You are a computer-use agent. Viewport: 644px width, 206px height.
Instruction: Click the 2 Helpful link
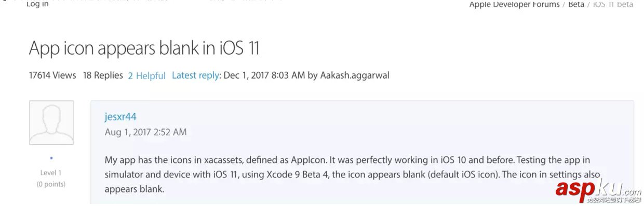click(x=146, y=75)
